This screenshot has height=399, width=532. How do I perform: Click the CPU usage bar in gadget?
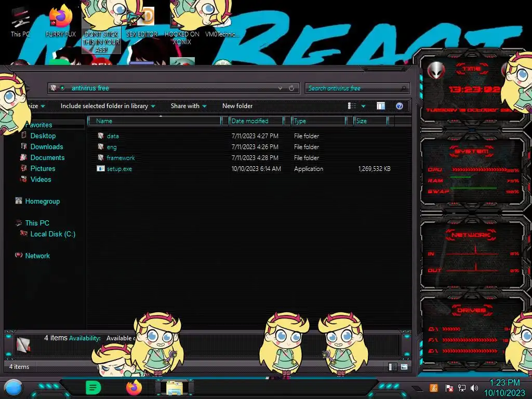point(479,170)
